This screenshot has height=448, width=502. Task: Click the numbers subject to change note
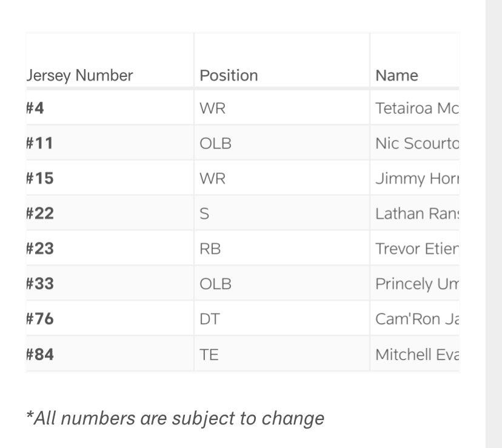point(175,418)
